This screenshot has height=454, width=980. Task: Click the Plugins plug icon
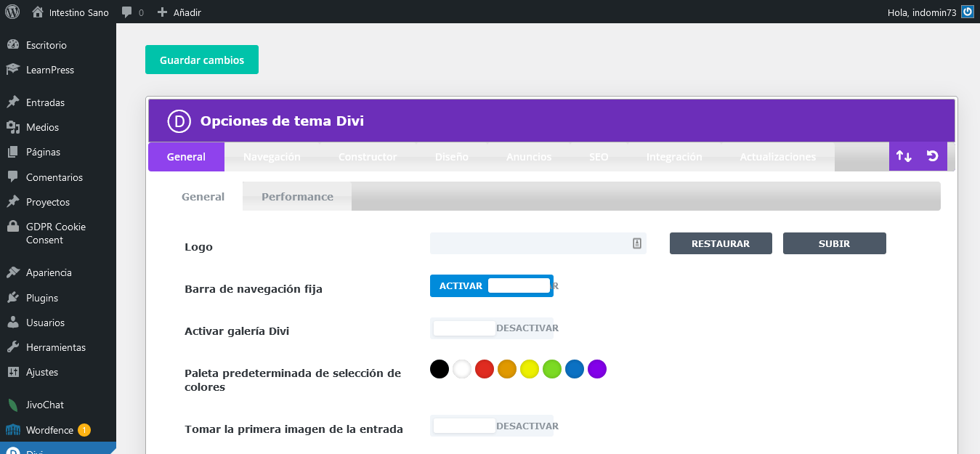(13, 298)
